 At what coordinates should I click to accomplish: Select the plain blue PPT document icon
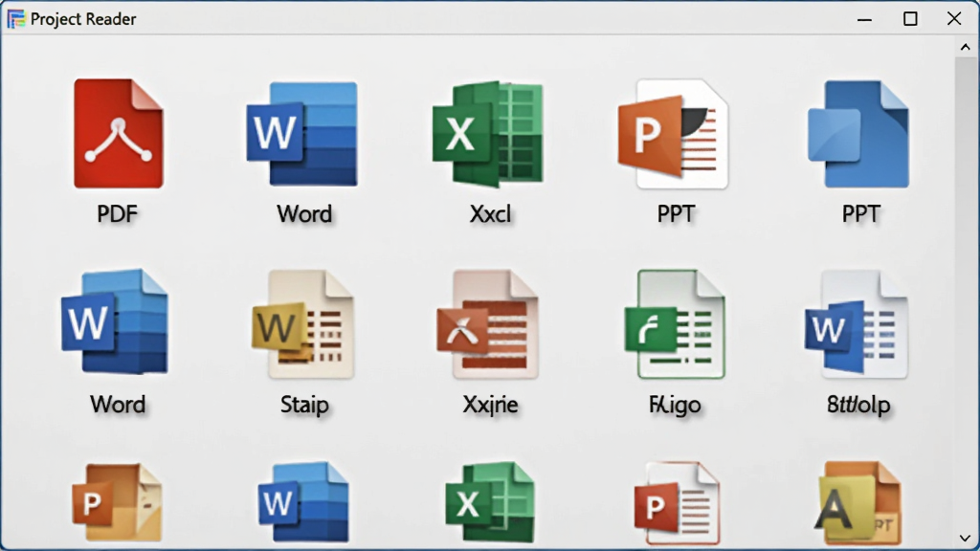[858, 134]
